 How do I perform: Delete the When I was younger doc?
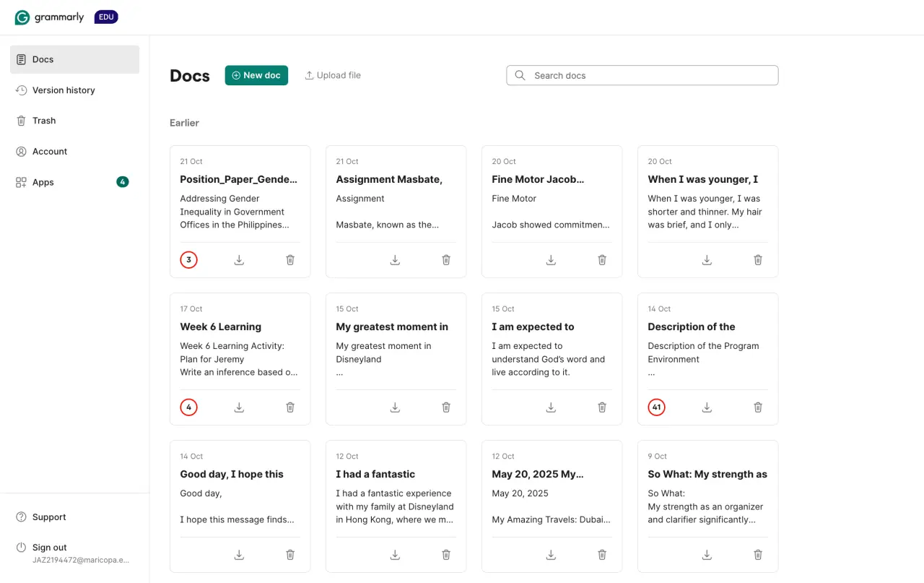(x=758, y=260)
